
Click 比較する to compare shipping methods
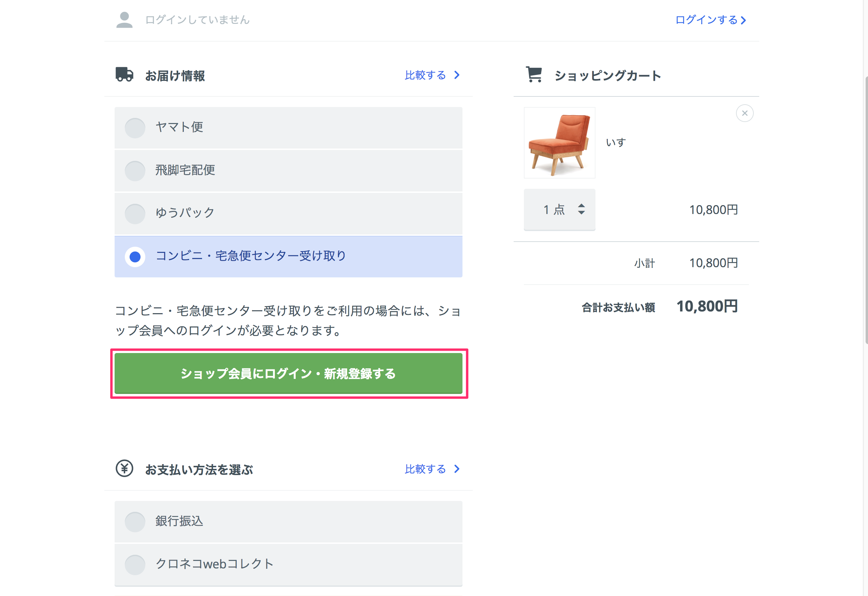[425, 75]
